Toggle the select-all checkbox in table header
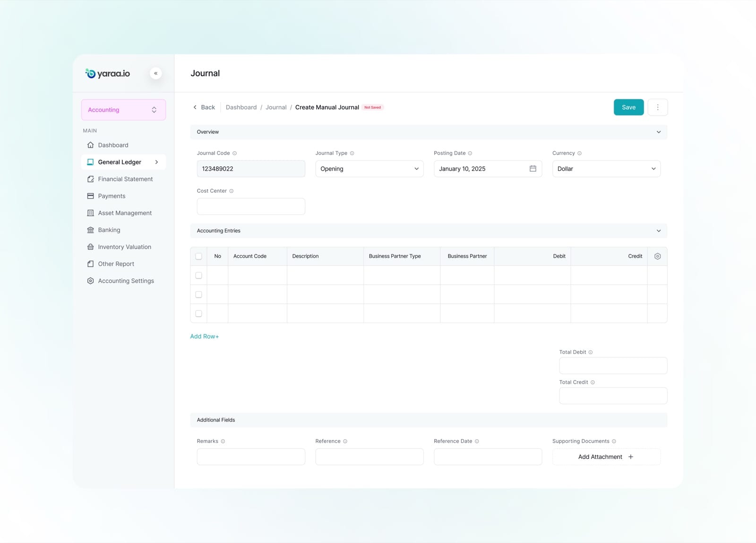756x543 pixels. [198, 256]
